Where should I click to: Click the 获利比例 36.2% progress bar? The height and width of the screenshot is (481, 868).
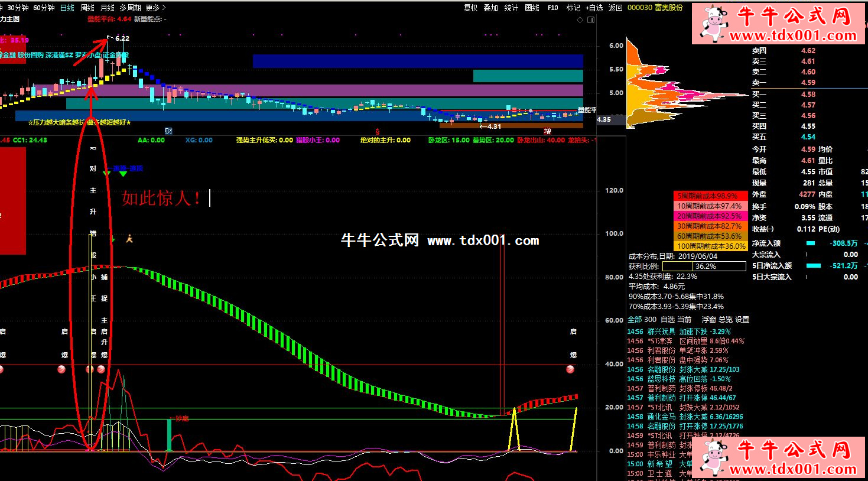705,266
